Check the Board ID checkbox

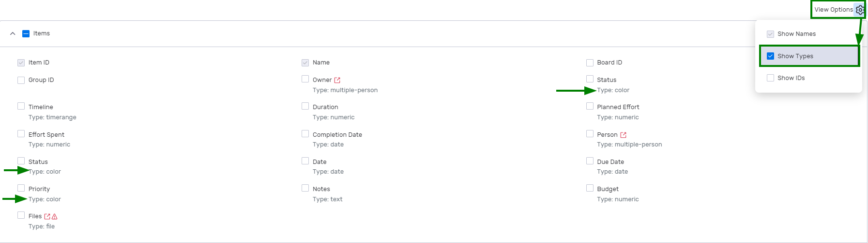(590, 63)
